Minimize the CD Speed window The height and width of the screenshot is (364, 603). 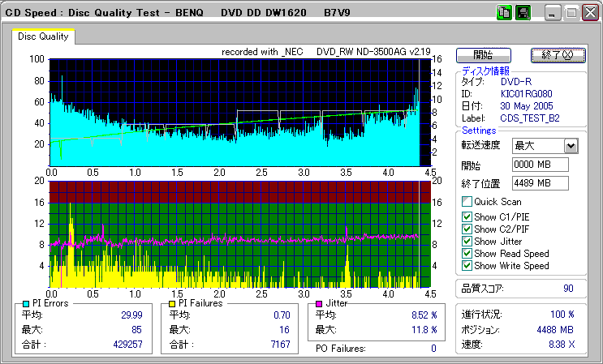tap(553, 13)
